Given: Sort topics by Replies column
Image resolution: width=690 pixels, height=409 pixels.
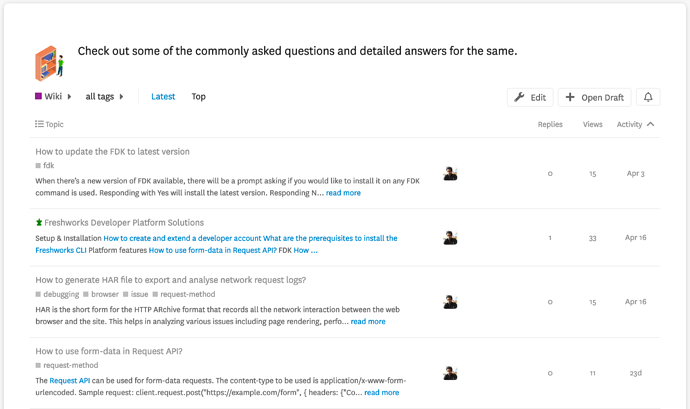Looking at the screenshot, I should (550, 124).
